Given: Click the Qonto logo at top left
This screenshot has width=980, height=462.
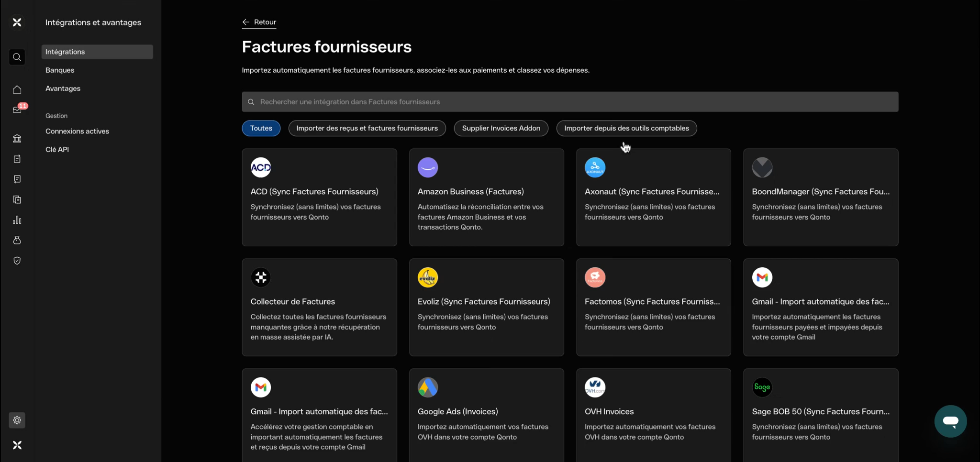Looking at the screenshot, I should (x=17, y=22).
